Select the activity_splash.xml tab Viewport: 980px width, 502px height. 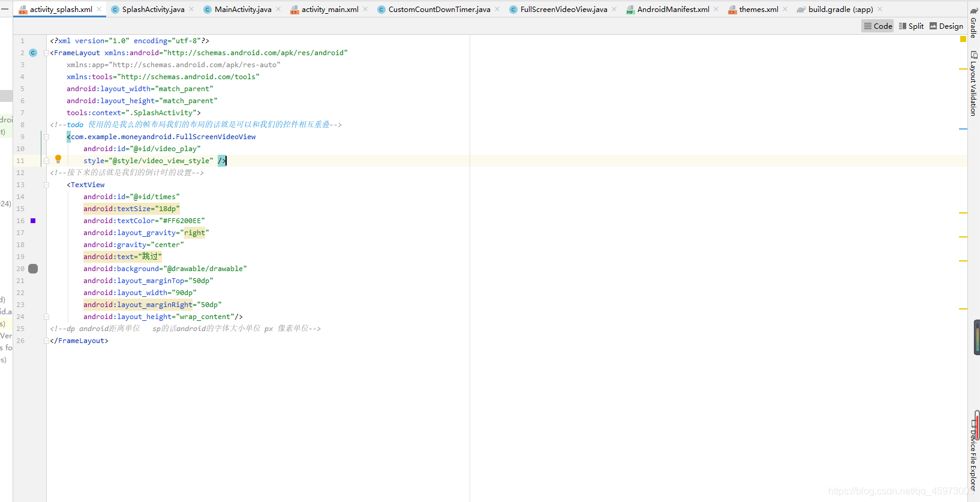point(61,9)
